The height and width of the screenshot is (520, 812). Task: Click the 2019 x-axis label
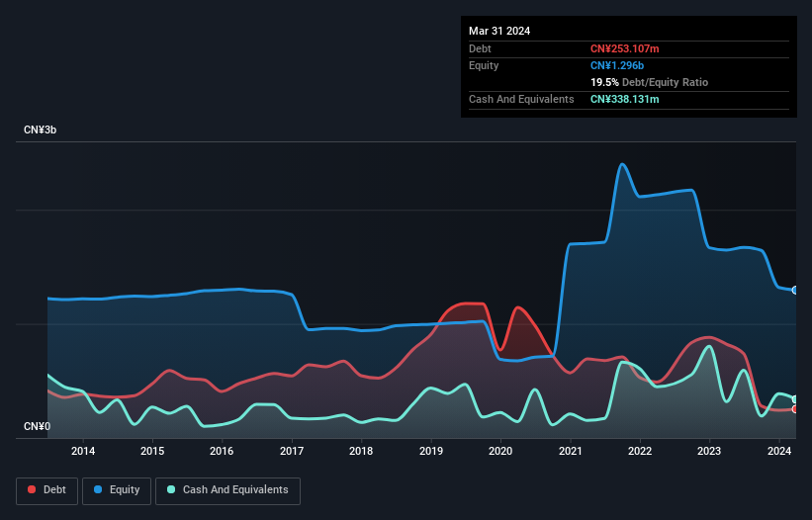point(431,451)
